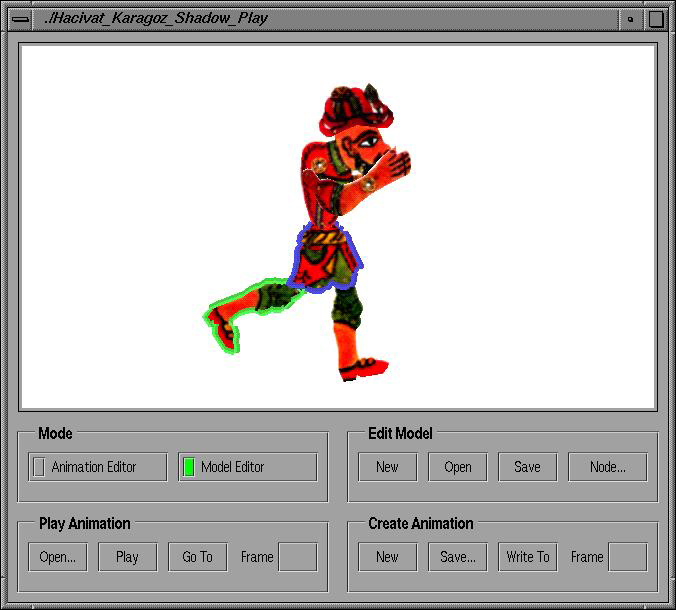Image resolution: width=676 pixels, height=610 pixels.
Task: Open a model file in Edit Model
Action: tap(457, 467)
